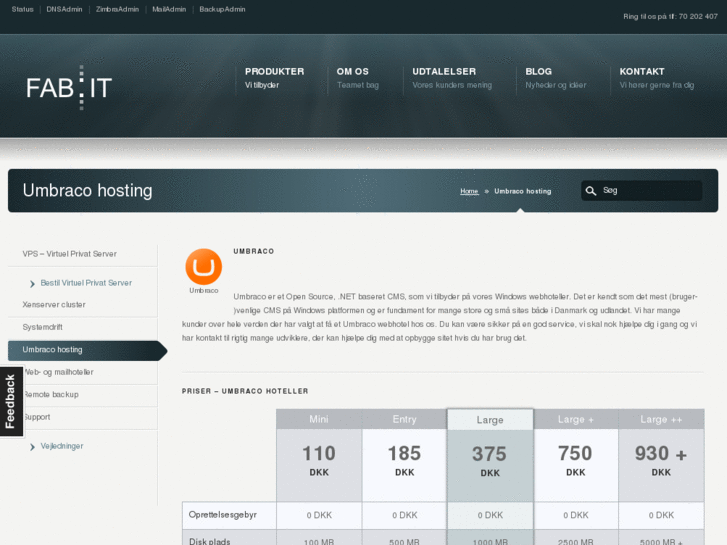
Task: Open the KONTAKT menu
Action: click(x=657, y=78)
